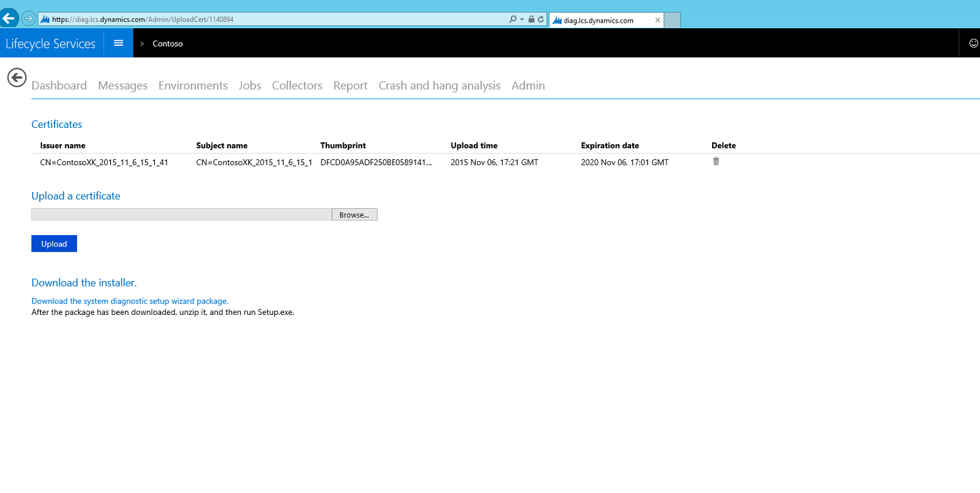Click the Upload a certificate heading
Image resolution: width=980 pixels, height=493 pixels.
point(76,196)
